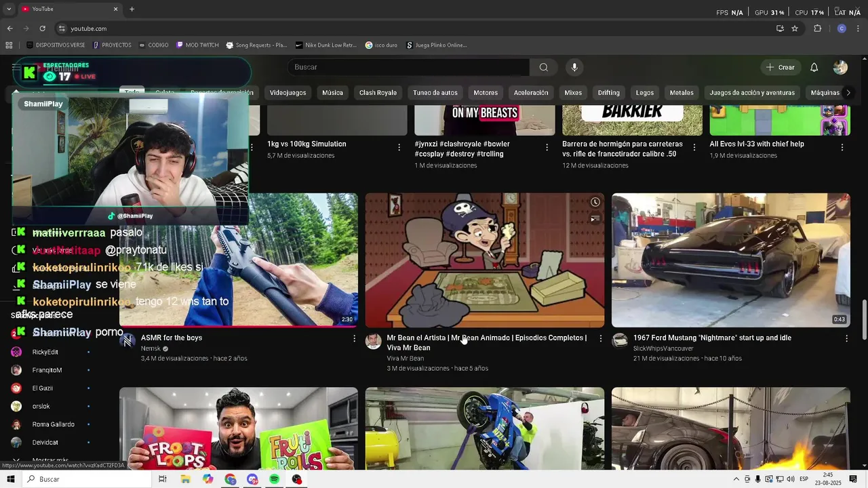Play the 1967 Ford Mustang Nightmare thumbnail
Screen dimensions: 868x488
click(730, 260)
